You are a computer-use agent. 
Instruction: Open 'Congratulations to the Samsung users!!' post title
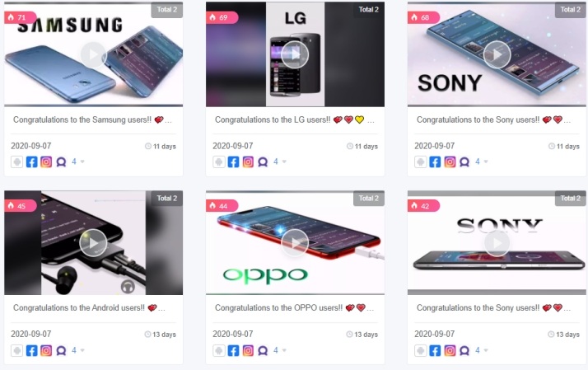click(x=82, y=119)
